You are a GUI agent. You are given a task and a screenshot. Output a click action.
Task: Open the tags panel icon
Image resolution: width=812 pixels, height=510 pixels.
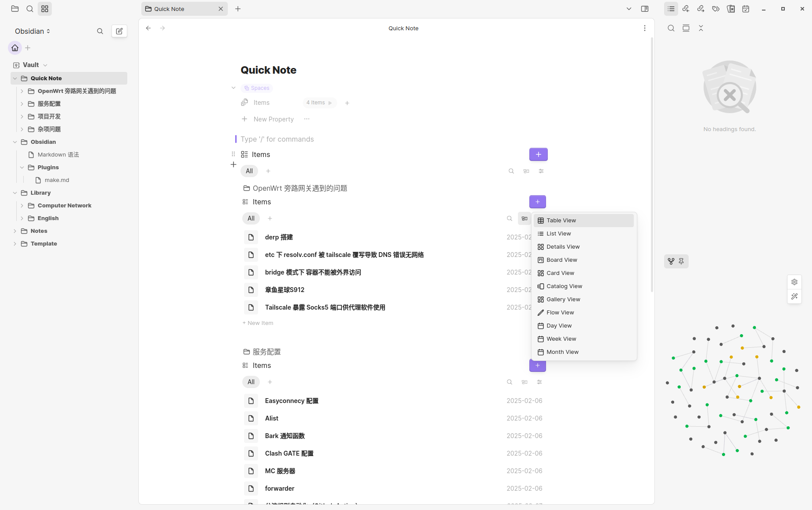tap(715, 9)
